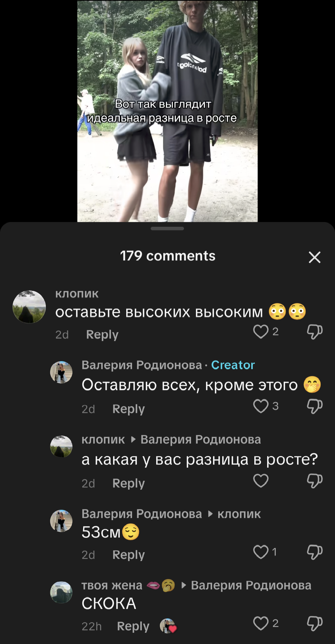The height and width of the screenshot is (644, 335).
Task: Tap the comments sheet drag handle
Action: coord(167,229)
